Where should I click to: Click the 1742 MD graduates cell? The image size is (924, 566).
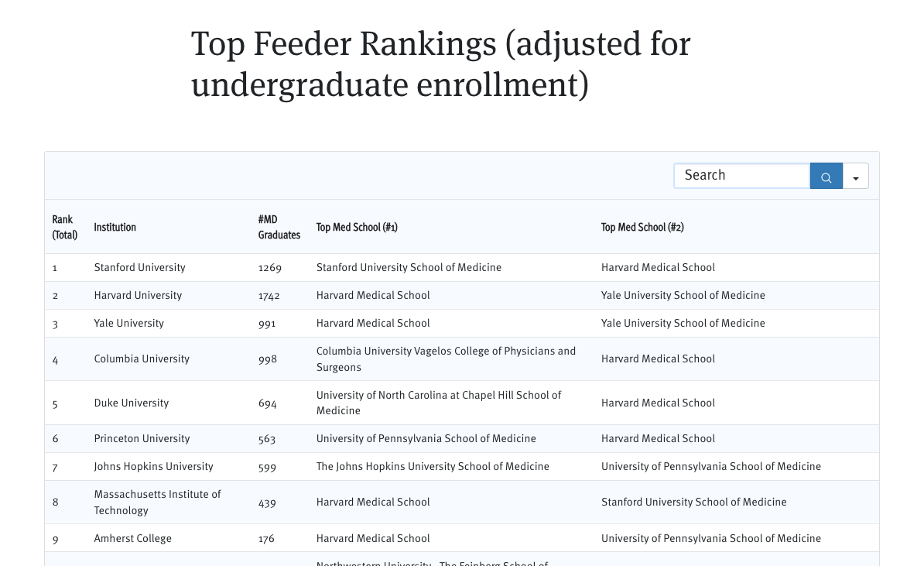(269, 295)
